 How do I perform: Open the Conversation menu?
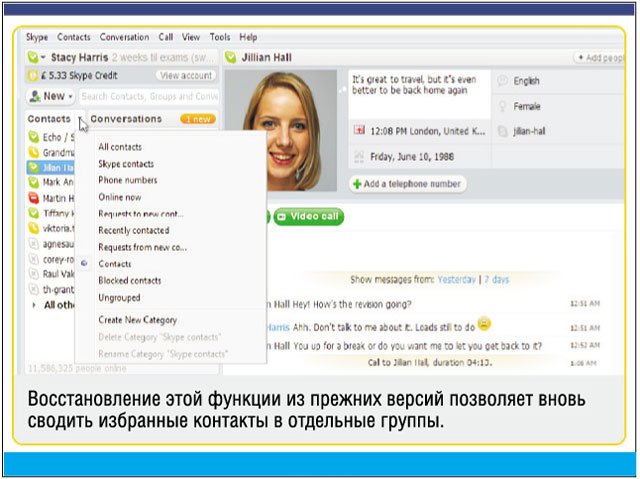click(x=124, y=37)
